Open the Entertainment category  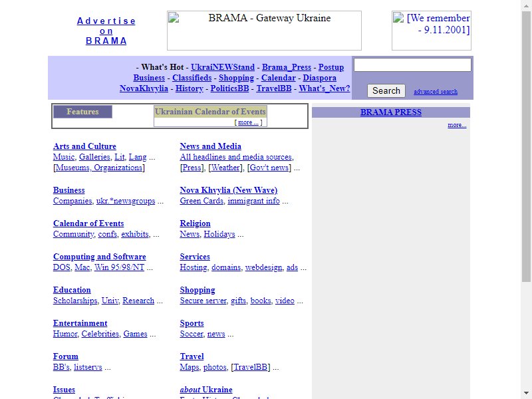pos(80,323)
